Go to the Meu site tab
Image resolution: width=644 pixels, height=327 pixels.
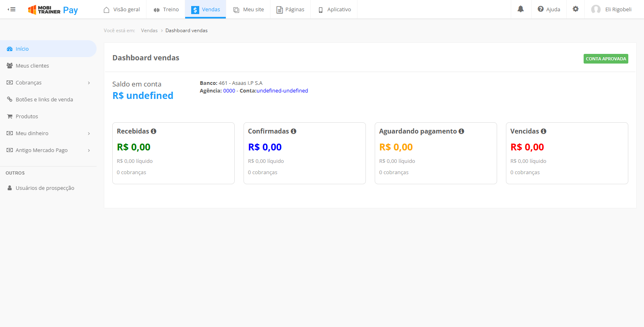click(248, 9)
